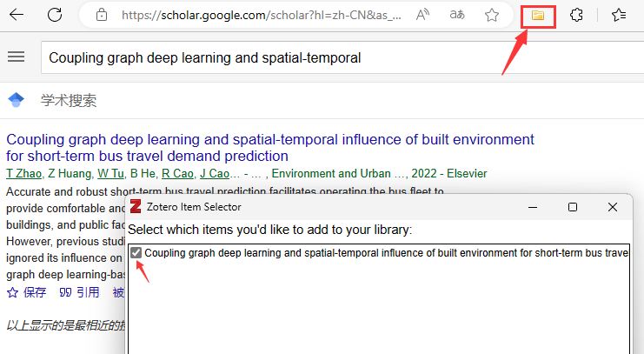Open the browser extensions puzzle icon
Viewport: 644px width, 354px height.
(576, 15)
